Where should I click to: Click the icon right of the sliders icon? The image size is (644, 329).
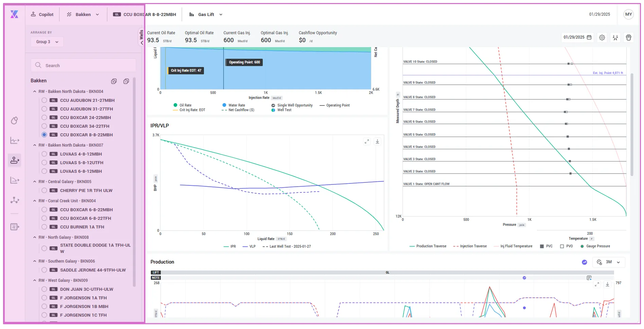628,38
